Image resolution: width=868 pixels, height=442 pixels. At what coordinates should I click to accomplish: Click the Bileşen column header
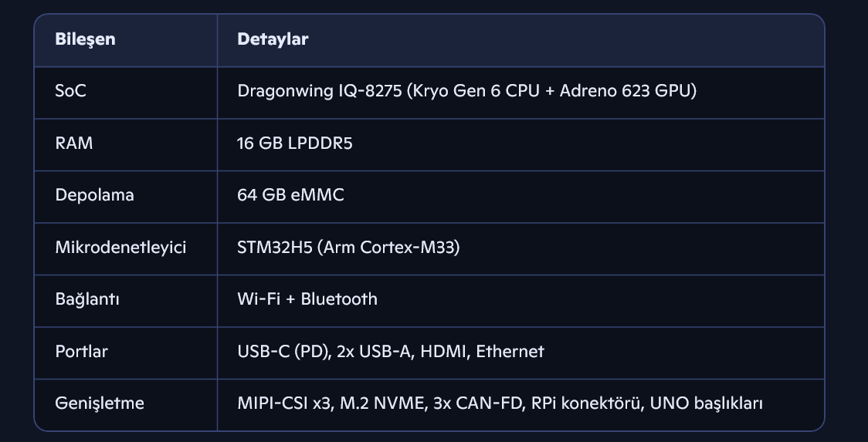(85, 39)
